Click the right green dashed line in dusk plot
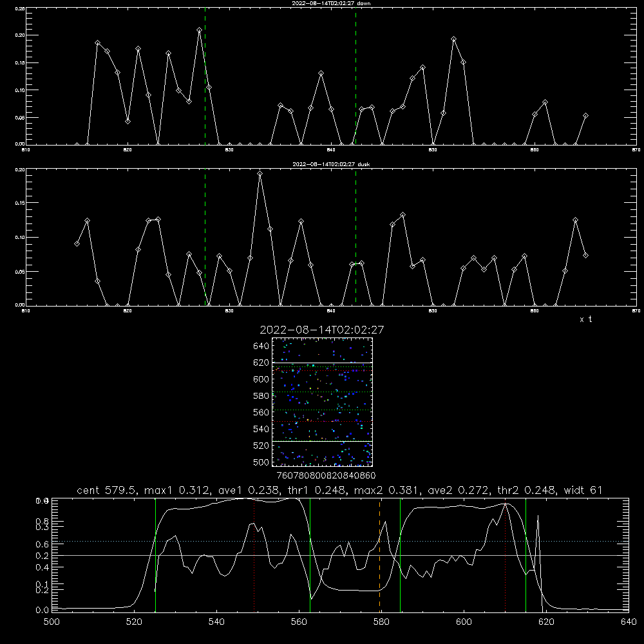The image size is (644, 644). pos(355,238)
